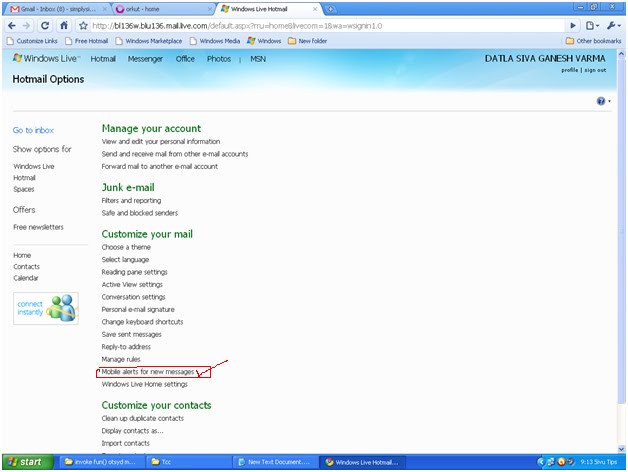Open Personal e-mail signature
Viewport: 628px width, 472px height.
point(138,309)
